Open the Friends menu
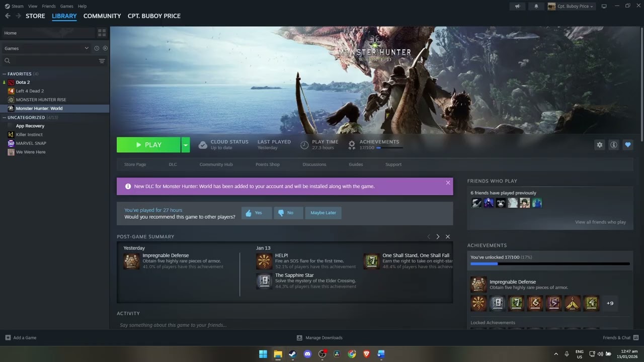This screenshot has height=362, width=644. coord(49,6)
